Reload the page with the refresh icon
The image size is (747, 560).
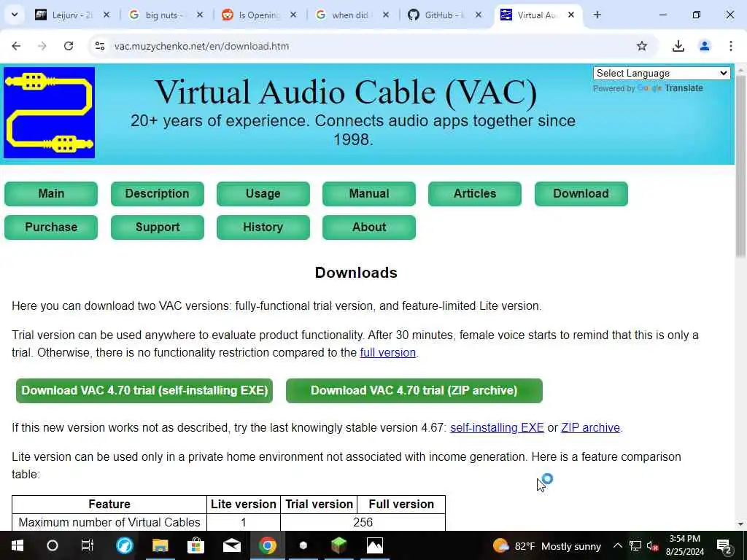69,46
